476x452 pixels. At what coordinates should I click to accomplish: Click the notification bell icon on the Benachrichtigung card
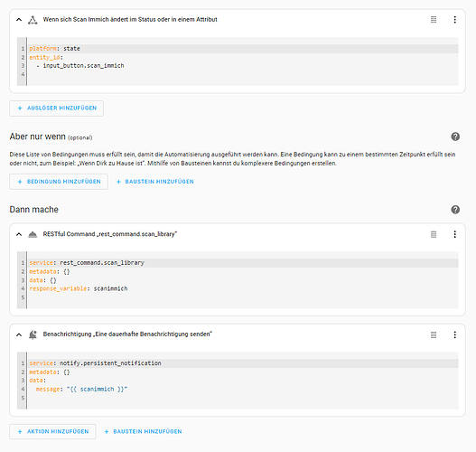[33, 334]
